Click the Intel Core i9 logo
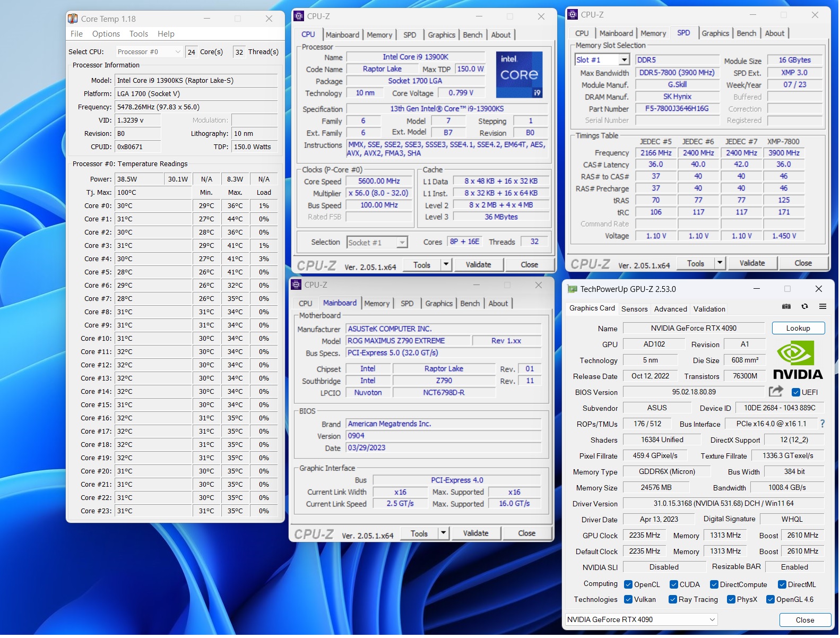This screenshot has width=840, height=638. pos(519,75)
